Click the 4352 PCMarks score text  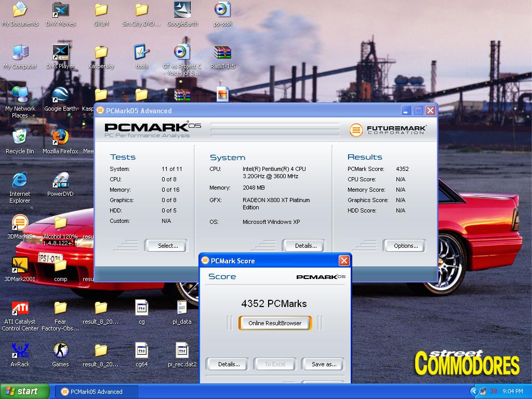[274, 303]
